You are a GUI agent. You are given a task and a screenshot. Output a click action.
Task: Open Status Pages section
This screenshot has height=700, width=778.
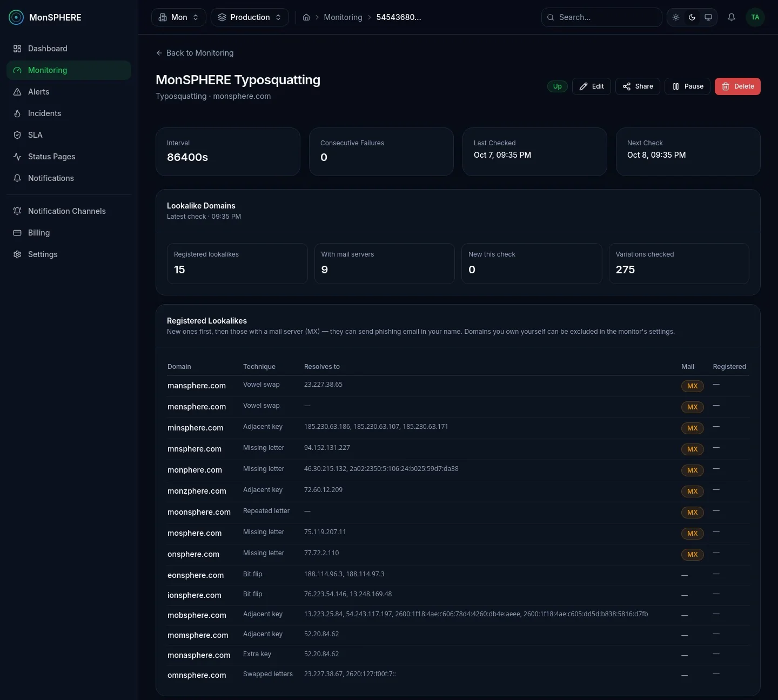click(69, 157)
